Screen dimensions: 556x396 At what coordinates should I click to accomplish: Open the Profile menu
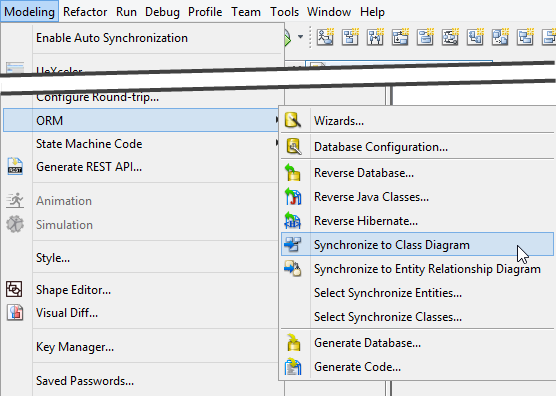[x=205, y=12]
